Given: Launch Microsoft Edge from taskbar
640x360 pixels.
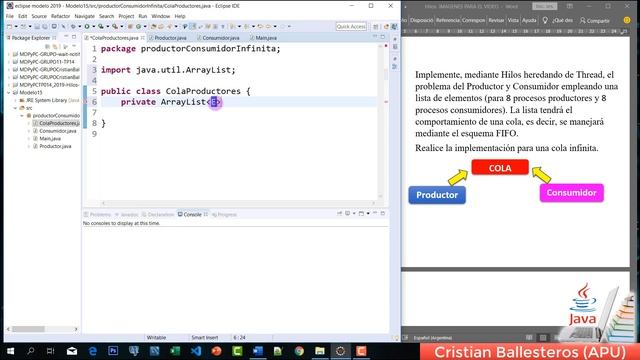Looking at the screenshot, I should coord(93,351).
